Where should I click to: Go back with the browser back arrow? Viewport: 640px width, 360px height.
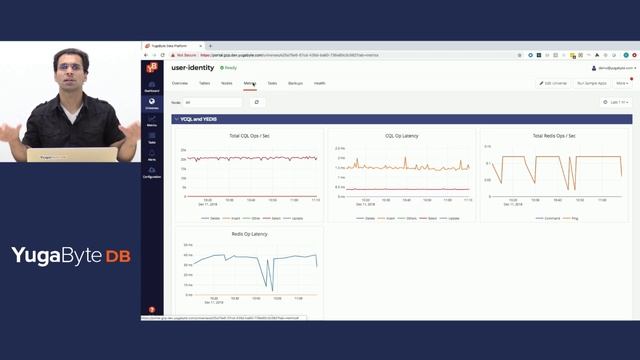(x=146, y=55)
